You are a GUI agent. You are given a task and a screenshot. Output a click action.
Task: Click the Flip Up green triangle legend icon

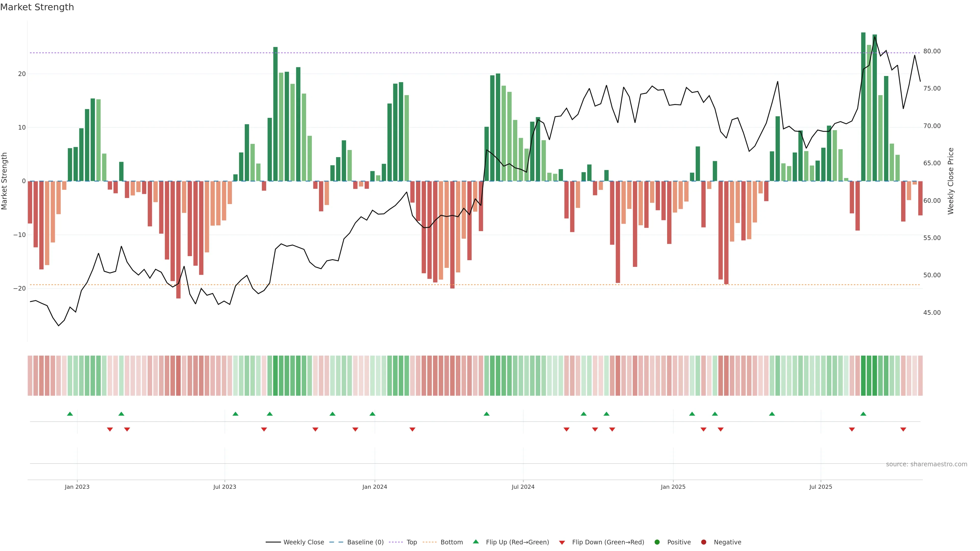click(x=475, y=542)
